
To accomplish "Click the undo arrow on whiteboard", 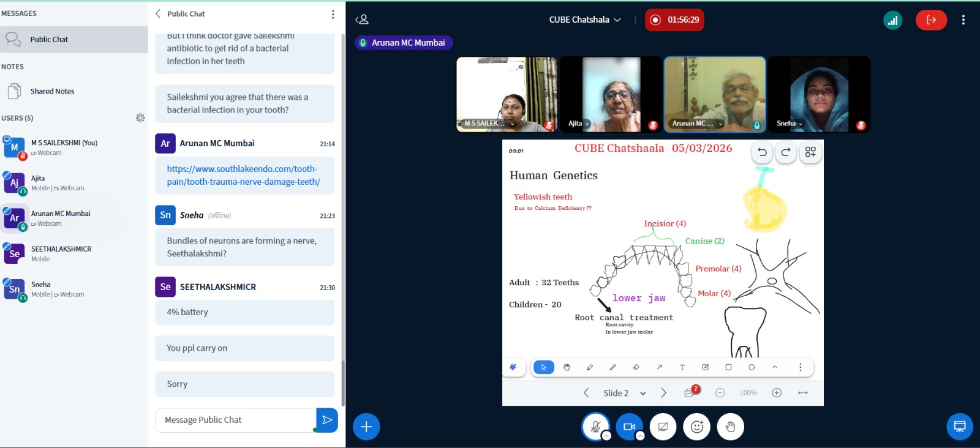I will 762,152.
